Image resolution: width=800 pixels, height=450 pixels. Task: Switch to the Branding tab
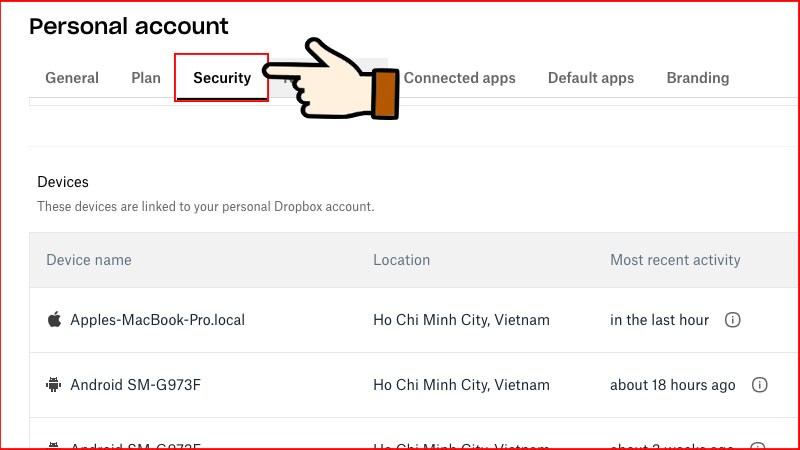point(697,78)
